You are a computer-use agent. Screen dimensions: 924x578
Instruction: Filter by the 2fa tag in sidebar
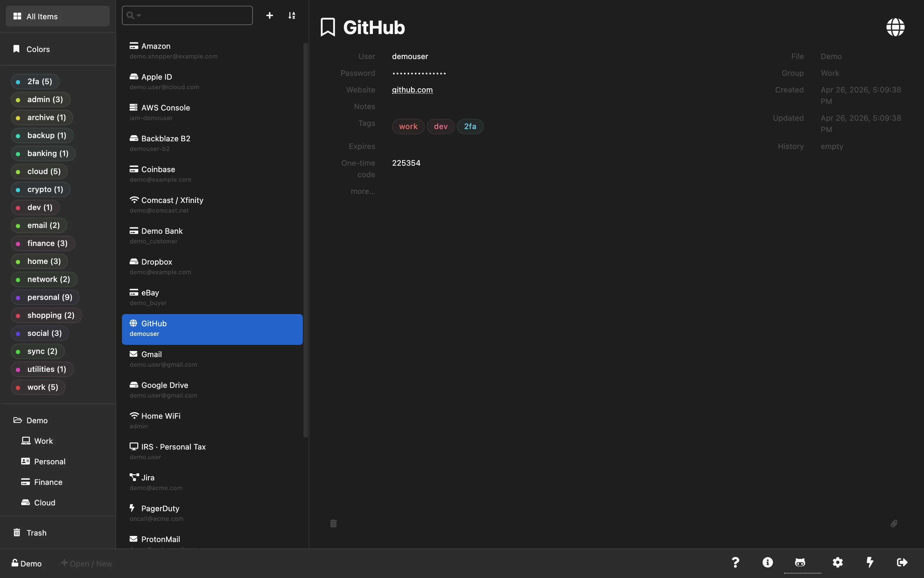35,82
